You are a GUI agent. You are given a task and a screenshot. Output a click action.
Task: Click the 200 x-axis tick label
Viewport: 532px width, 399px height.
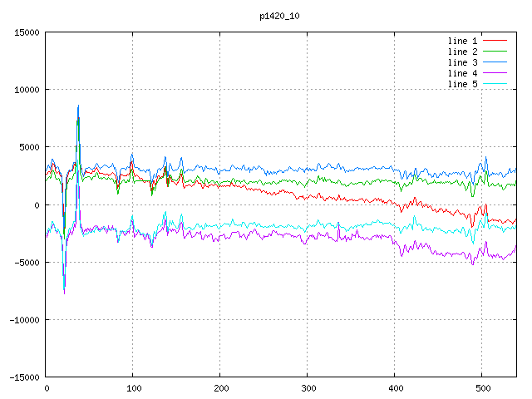[219, 388]
